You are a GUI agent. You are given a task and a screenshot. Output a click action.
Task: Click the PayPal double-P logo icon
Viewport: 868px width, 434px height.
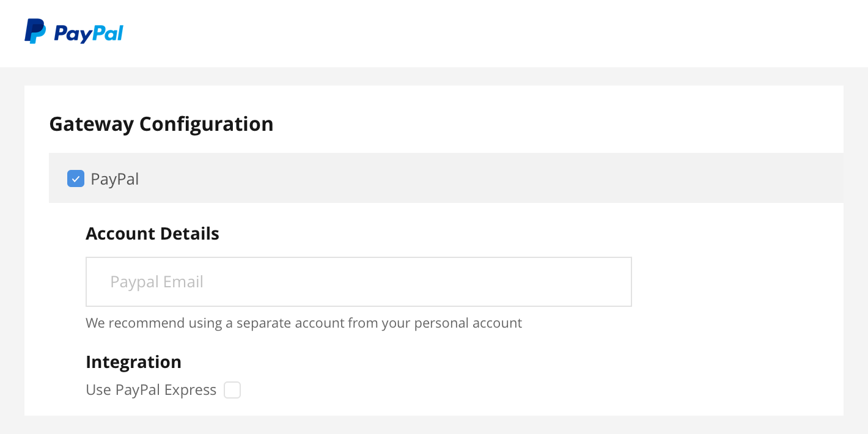click(x=35, y=31)
